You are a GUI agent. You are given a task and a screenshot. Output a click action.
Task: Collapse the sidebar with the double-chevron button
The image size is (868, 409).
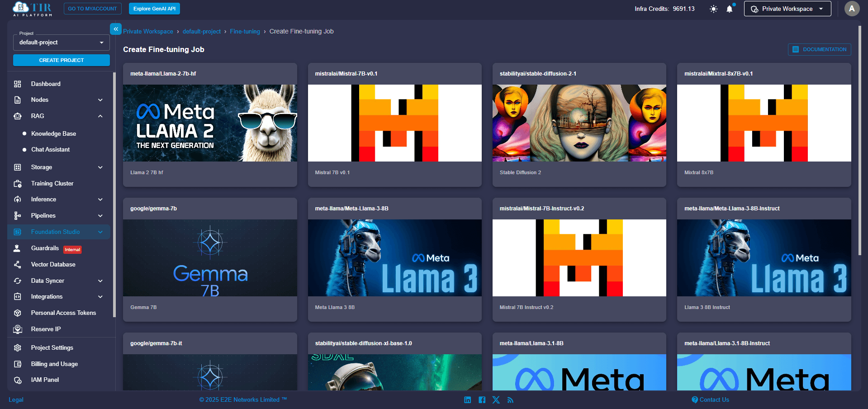coord(116,29)
